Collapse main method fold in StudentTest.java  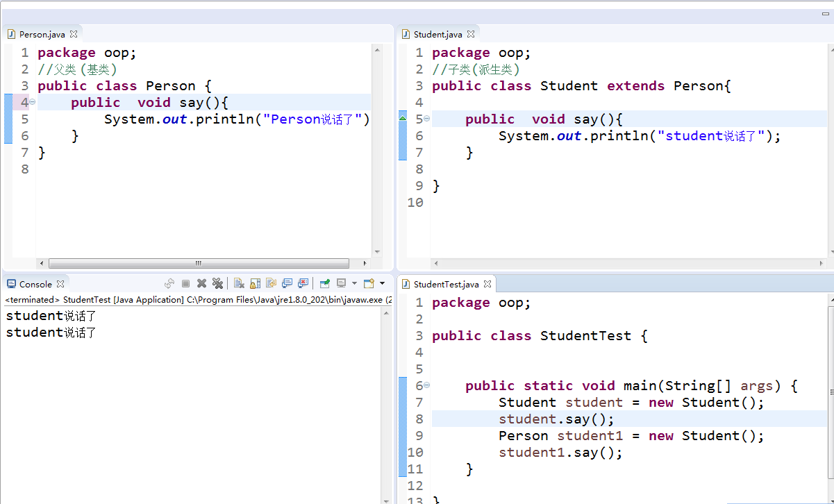point(426,385)
